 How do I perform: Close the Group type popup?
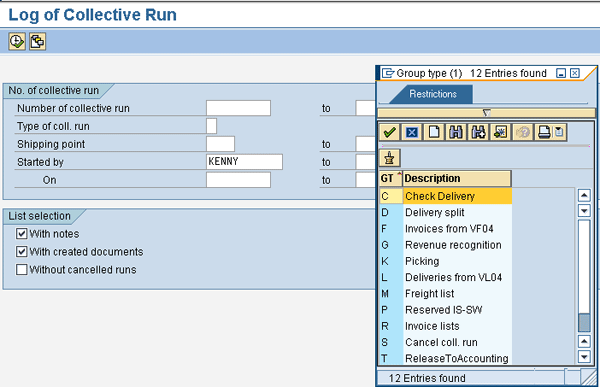click(575, 73)
